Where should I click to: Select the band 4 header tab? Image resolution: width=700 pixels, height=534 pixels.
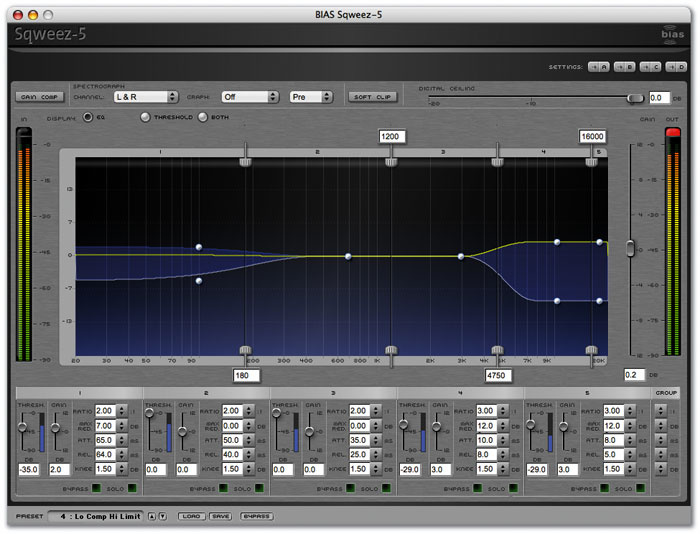[460, 393]
